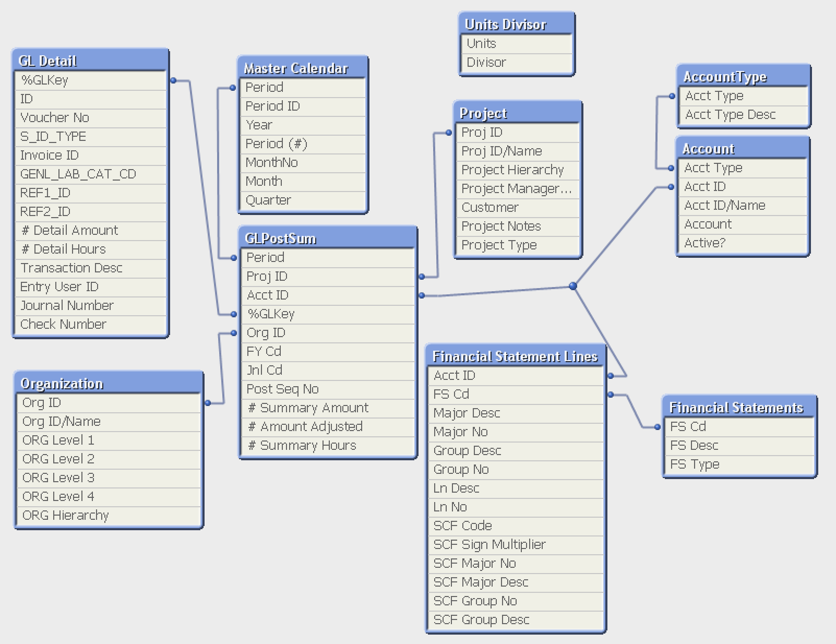This screenshot has width=836, height=644.
Task: Click the FS Desc field
Action: pyautogui.click(x=739, y=446)
